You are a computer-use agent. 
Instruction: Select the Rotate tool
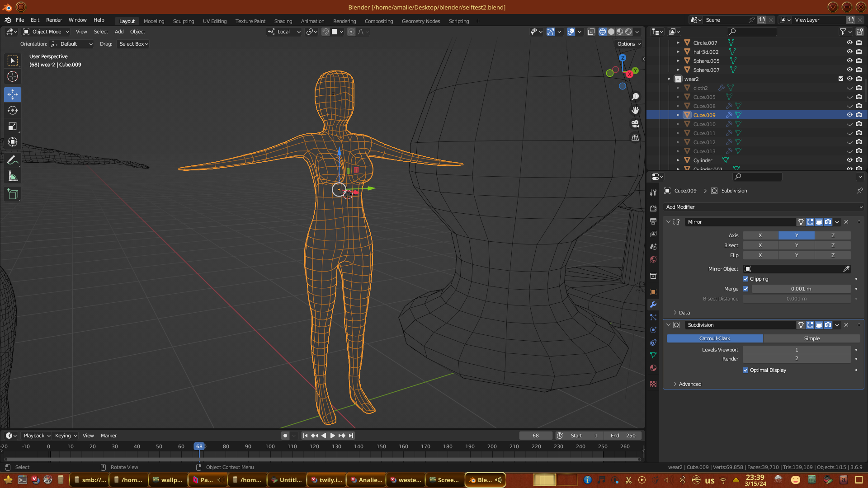point(13,110)
